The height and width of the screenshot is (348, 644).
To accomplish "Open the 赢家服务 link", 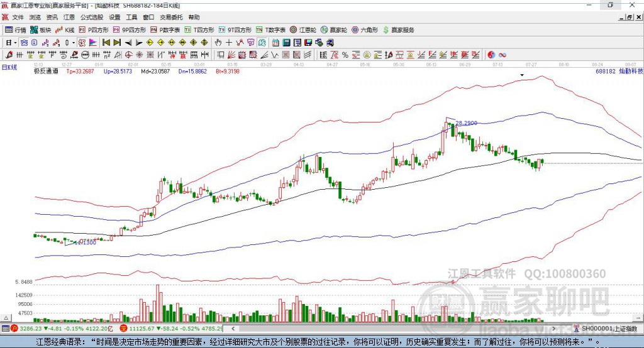I will click(x=399, y=30).
